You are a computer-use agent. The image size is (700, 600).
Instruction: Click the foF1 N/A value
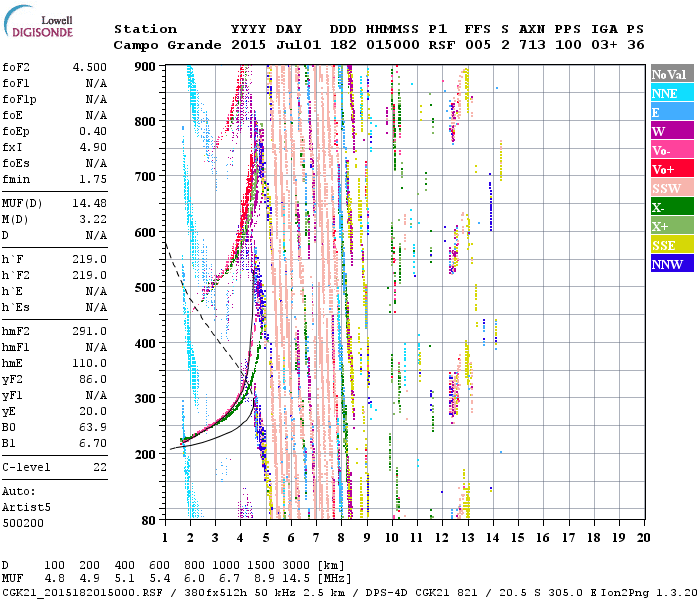[96, 83]
